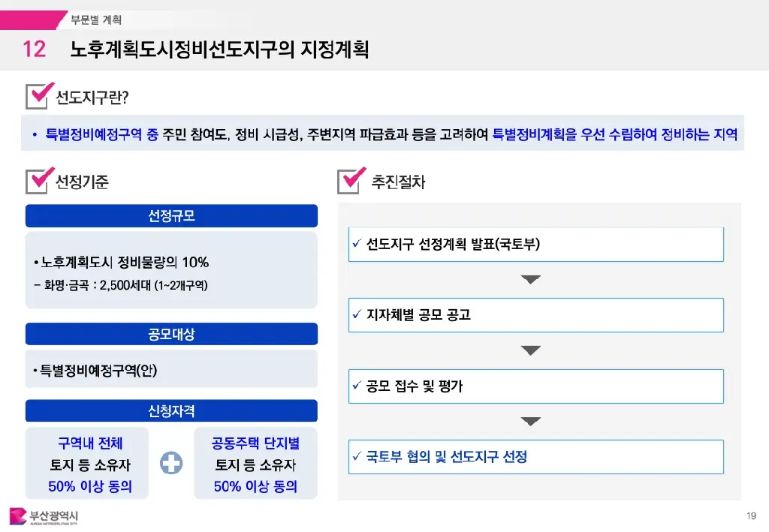Click the 공동주택 단지별 토지 등 소유자 box
Screen dimensions: 769x532
tap(255, 464)
